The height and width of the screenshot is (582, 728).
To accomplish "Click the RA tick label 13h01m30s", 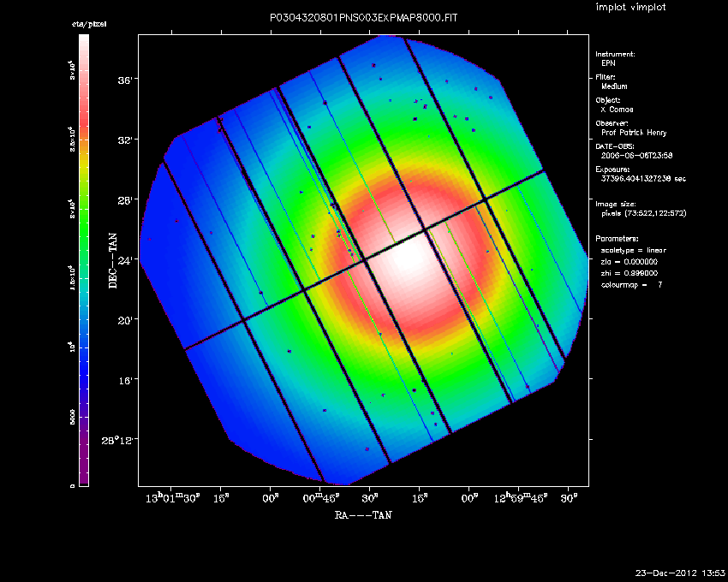I will [173, 498].
